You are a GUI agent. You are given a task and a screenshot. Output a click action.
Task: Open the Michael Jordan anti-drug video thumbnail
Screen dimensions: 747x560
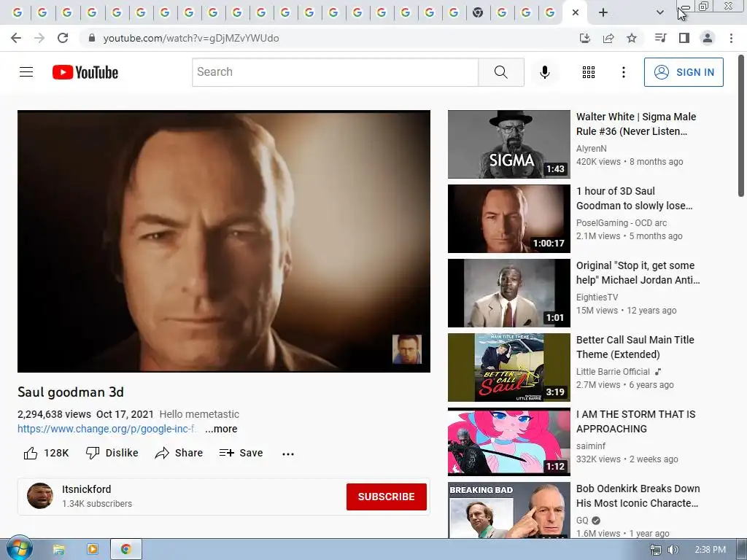point(508,293)
